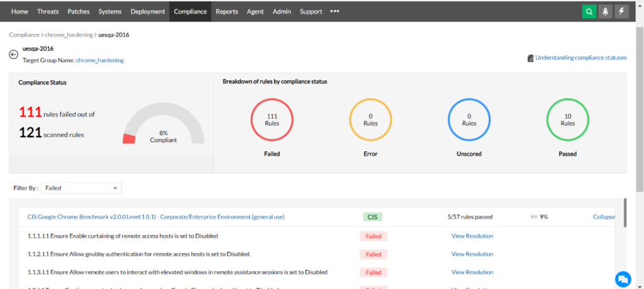Click the document icon beside Understanding compliance statuses
This screenshot has width=644, height=289.
coord(530,58)
